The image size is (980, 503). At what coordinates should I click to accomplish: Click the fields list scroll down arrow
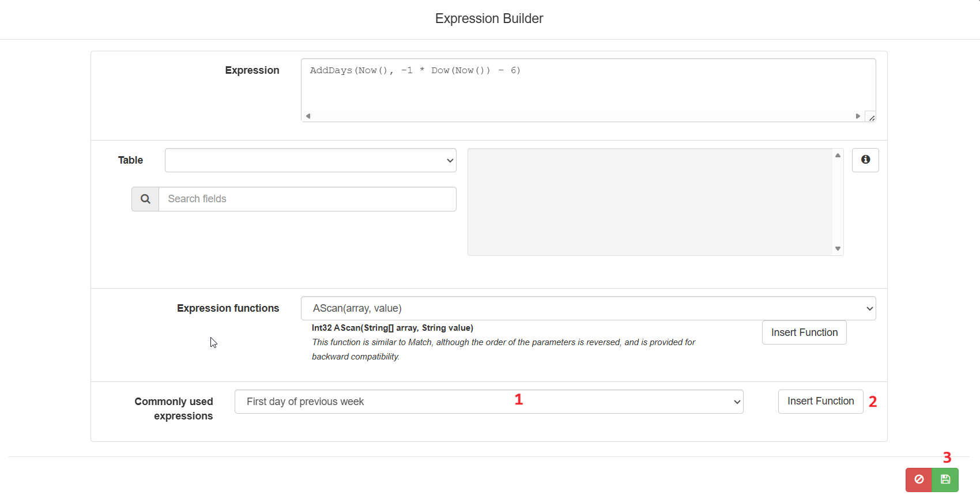(838, 249)
